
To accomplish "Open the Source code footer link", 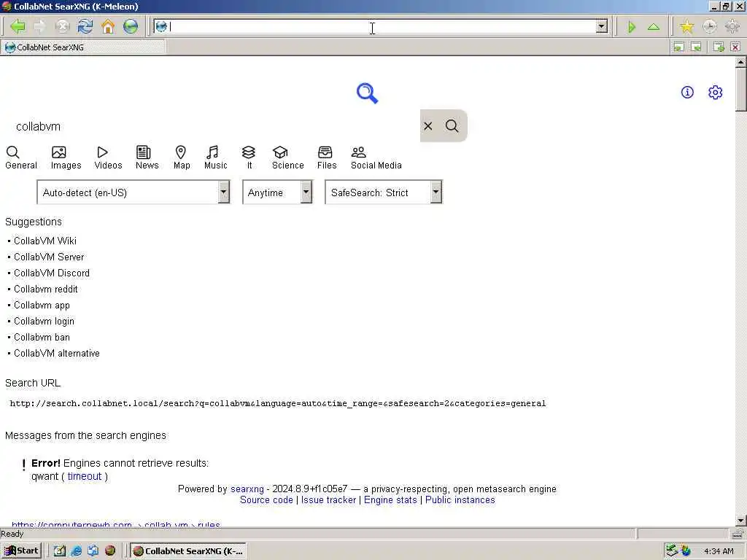I will 266,500.
